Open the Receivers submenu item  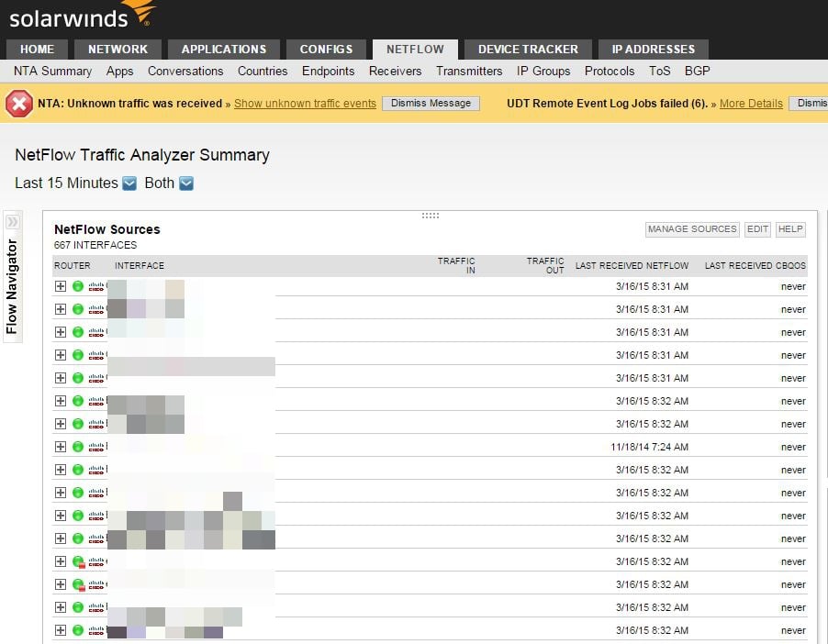click(x=395, y=72)
